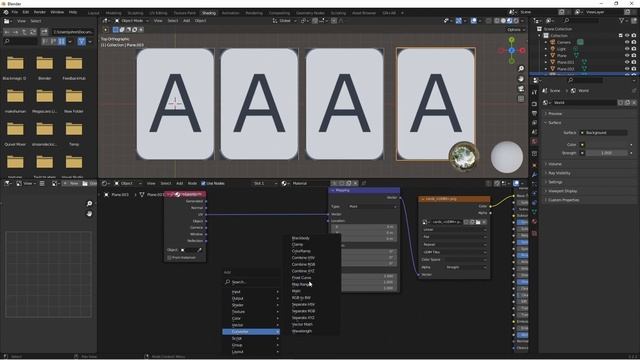Open the viewport Options dropdown
Image resolution: width=640 pixels, height=360 pixels.
515,30
